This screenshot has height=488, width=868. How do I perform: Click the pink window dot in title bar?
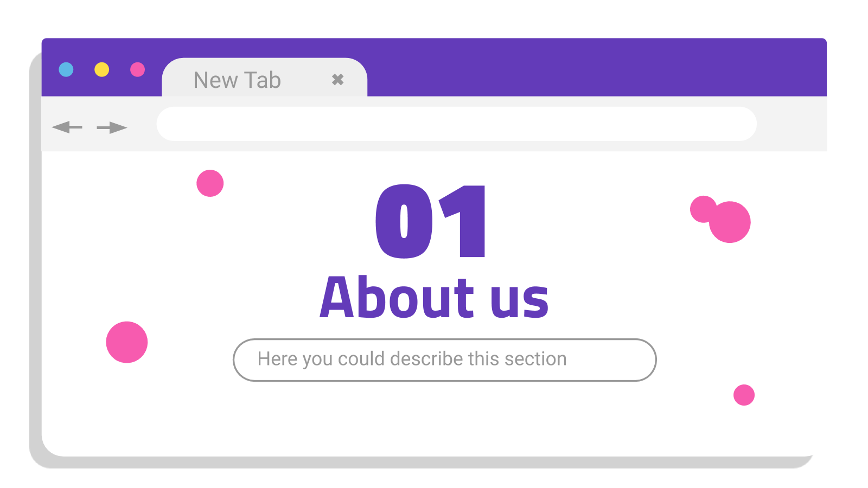pos(138,69)
